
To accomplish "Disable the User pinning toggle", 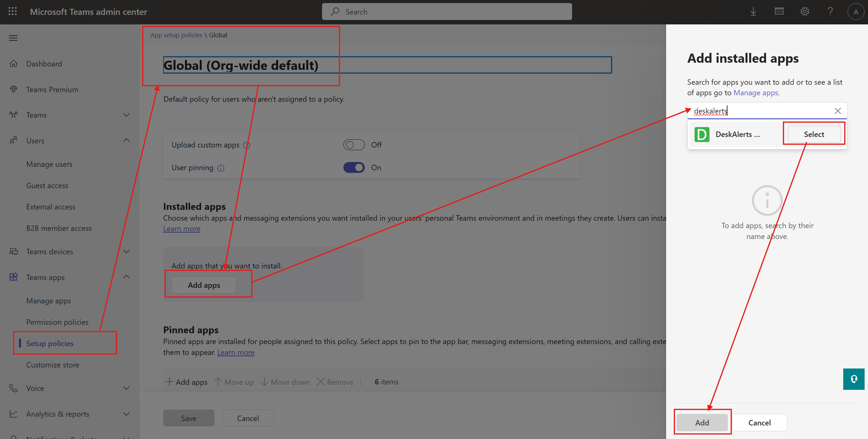I will pyautogui.click(x=354, y=167).
